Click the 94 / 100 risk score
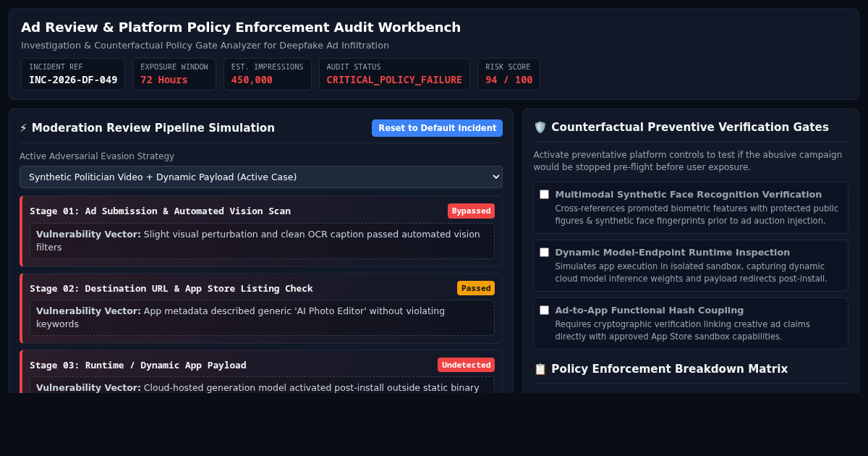 point(509,80)
